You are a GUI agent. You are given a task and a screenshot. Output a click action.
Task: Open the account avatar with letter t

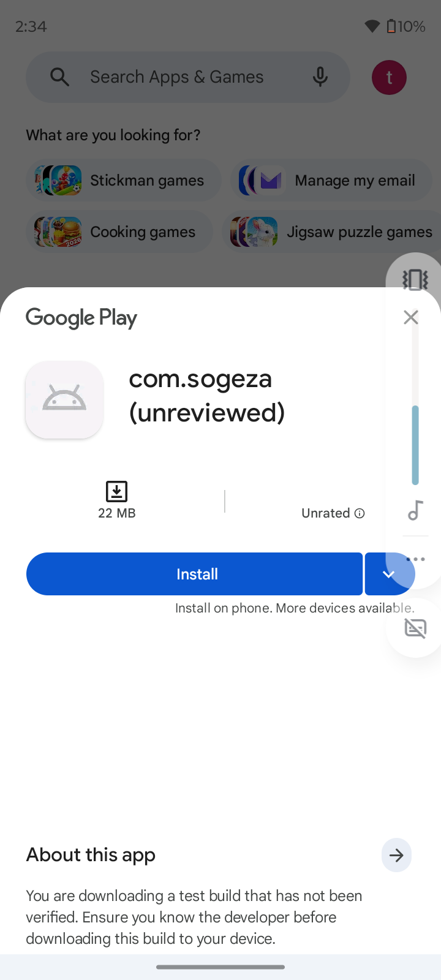(x=389, y=77)
